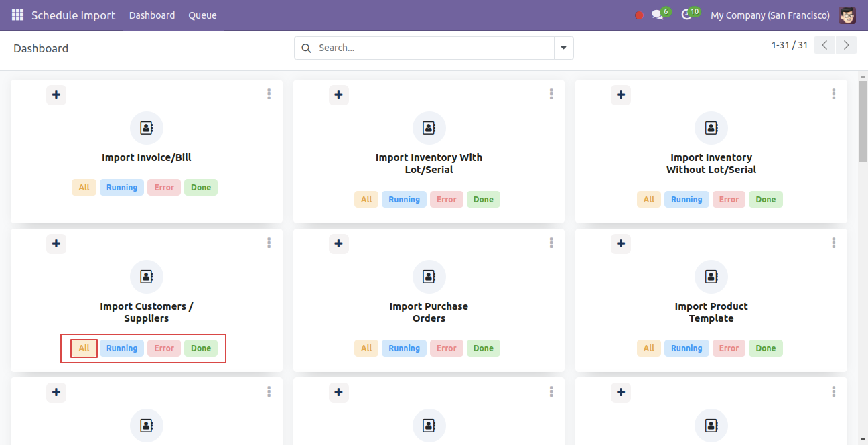The height and width of the screenshot is (445, 868).
Task: Click the Import Purchase Orders card title
Action: [x=429, y=312]
